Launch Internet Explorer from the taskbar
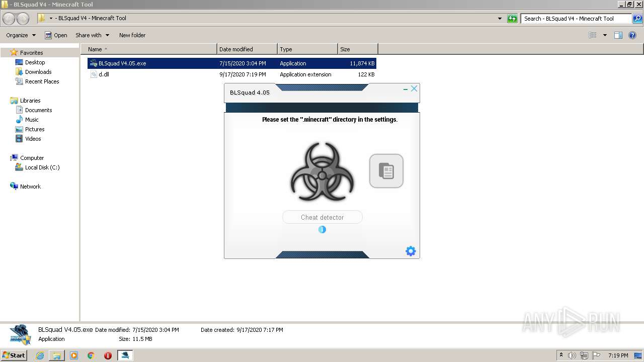The width and height of the screenshot is (644, 362). tap(40, 355)
